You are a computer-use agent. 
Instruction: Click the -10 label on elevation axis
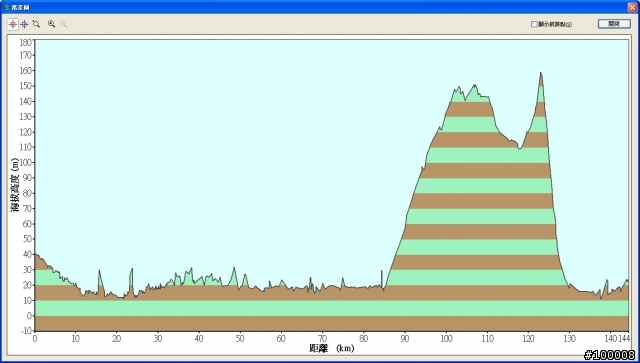pyautogui.click(x=26, y=330)
